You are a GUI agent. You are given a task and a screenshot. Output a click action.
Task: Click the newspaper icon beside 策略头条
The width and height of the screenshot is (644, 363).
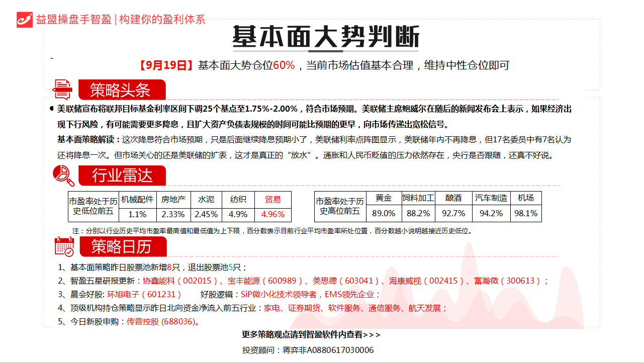pyautogui.click(x=63, y=90)
